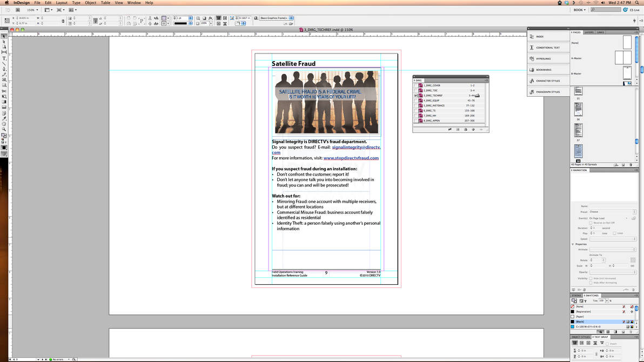This screenshot has height=362, width=644.
Task: Toggle Reverse on Roll Off checkbox
Action: click(591, 223)
